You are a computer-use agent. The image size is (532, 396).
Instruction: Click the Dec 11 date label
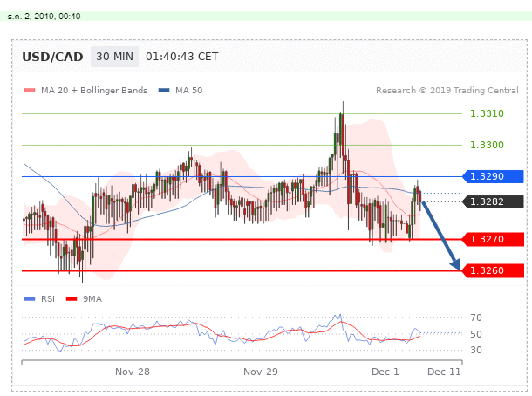coord(444,372)
